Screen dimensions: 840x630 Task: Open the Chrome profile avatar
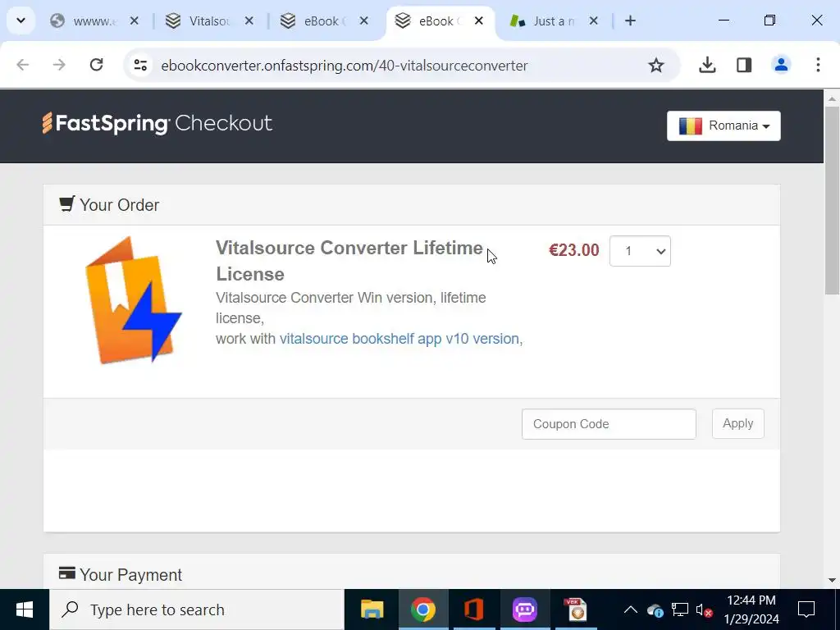coord(781,66)
